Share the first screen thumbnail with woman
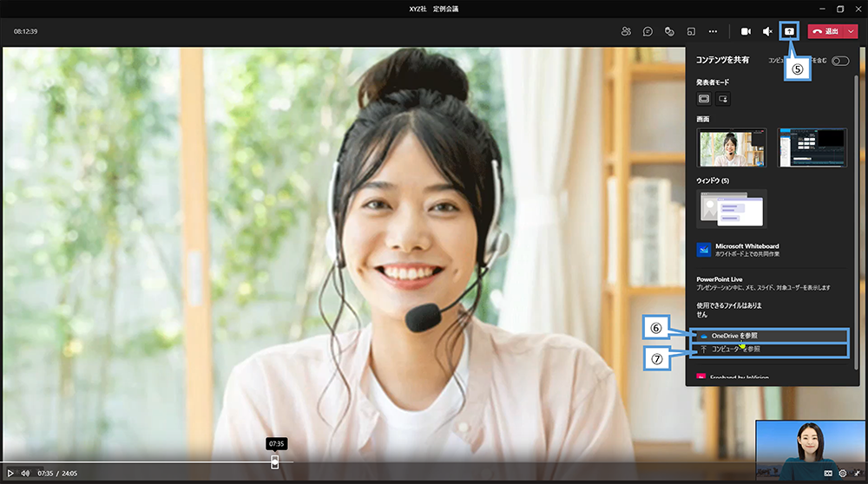 (732, 147)
